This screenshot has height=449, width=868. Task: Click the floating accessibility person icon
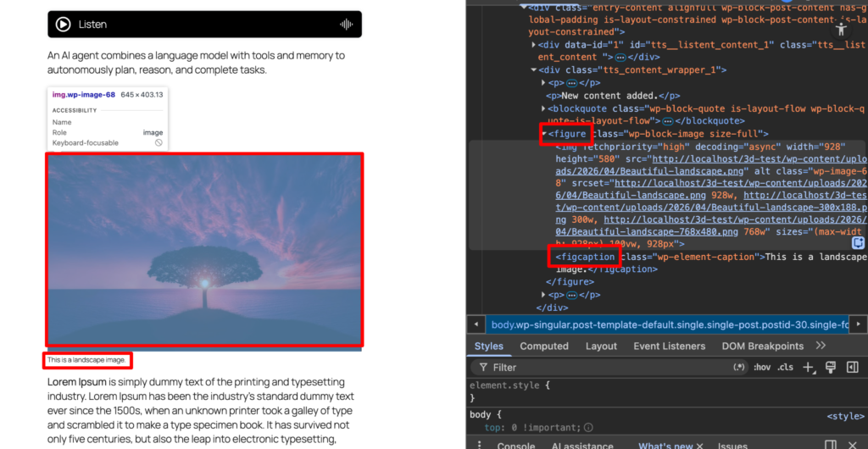(842, 29)
